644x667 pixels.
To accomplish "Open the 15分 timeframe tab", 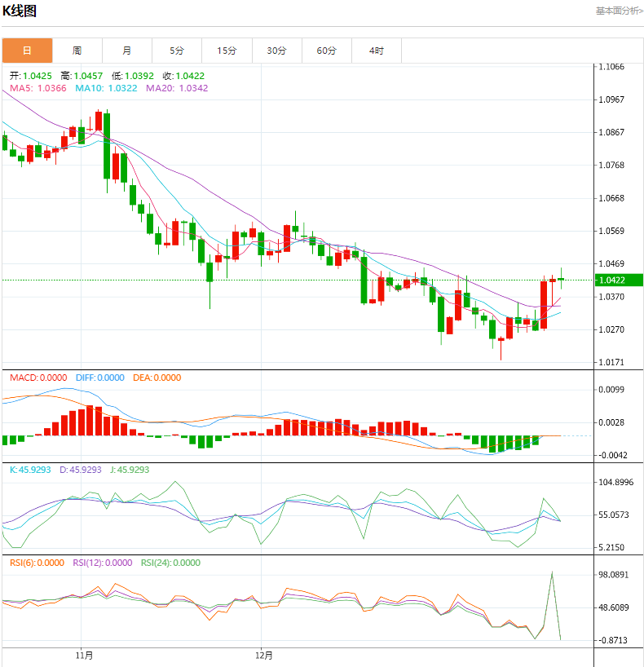I will pos(227,51).
